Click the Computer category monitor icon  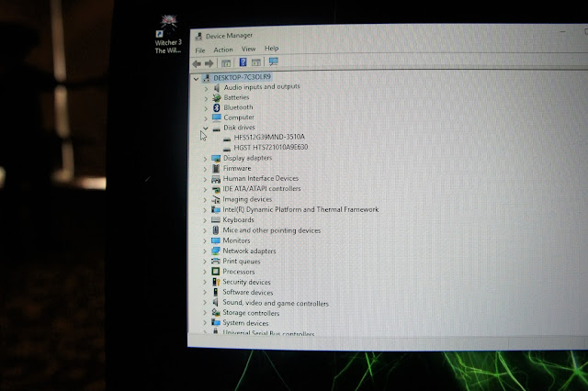coord(217,117)
